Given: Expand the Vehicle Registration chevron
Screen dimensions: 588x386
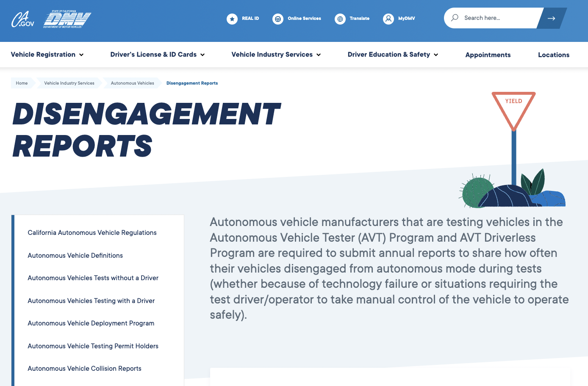Looking at the screenshot, I should point(81,55).
